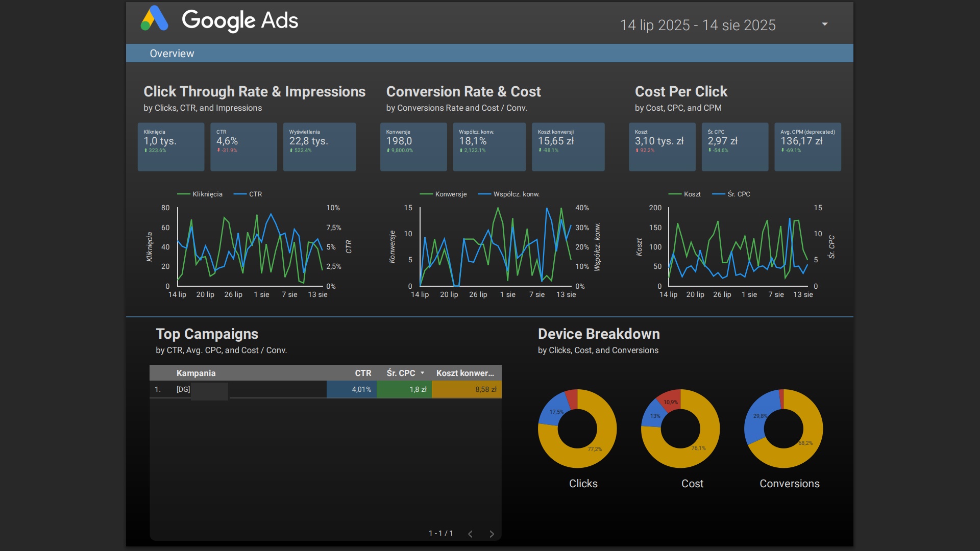
Task: Click the Google Ads logo icon
Action: pyautogui.click(x=154, y=19)
